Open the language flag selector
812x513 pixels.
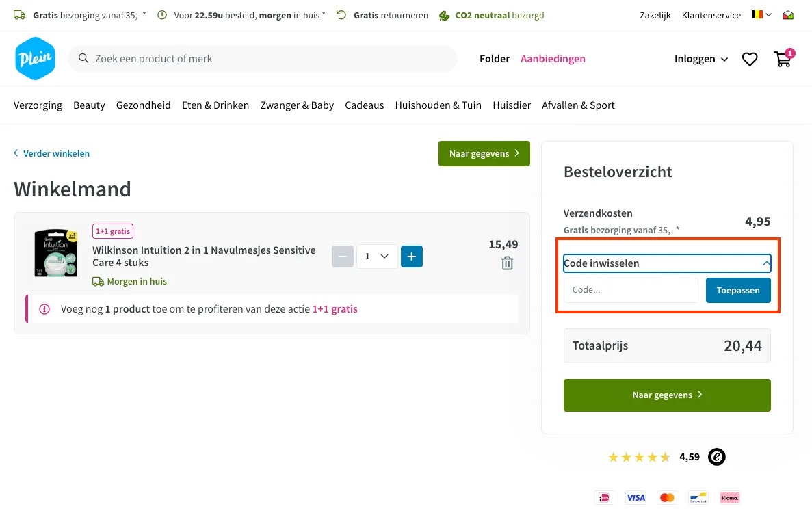coord(761,14)
